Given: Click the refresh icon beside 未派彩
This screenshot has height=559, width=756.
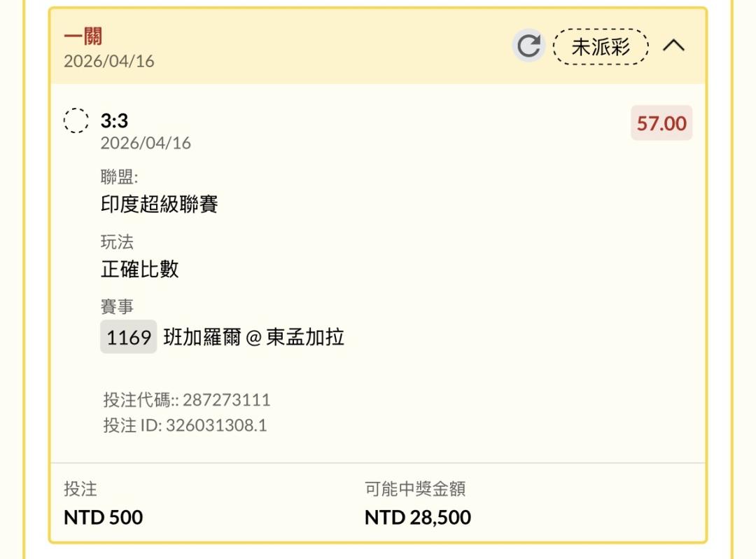Looking at the screenshot, I should [528, 46].
